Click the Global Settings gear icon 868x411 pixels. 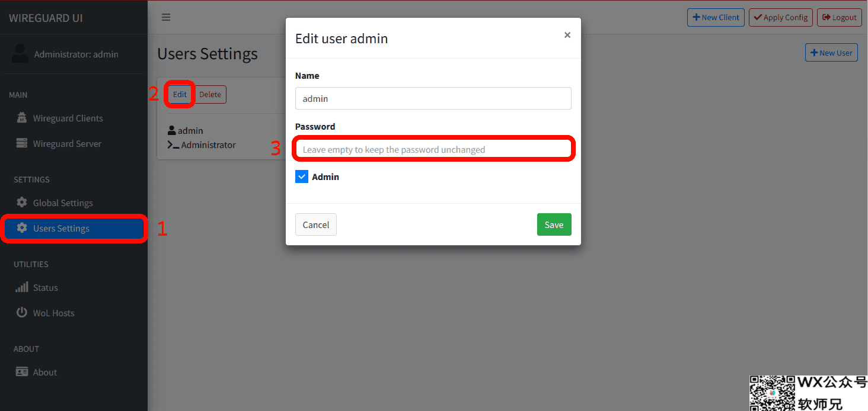(x=22, y=203)
